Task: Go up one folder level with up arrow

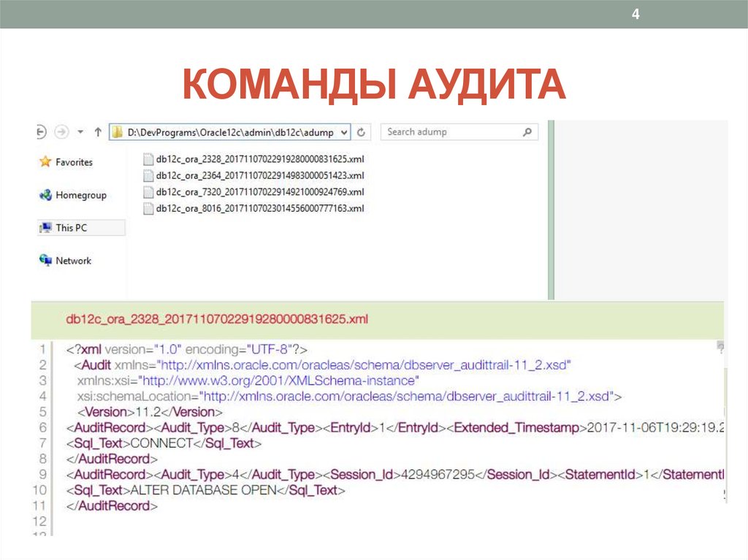Action: [97, 132]
